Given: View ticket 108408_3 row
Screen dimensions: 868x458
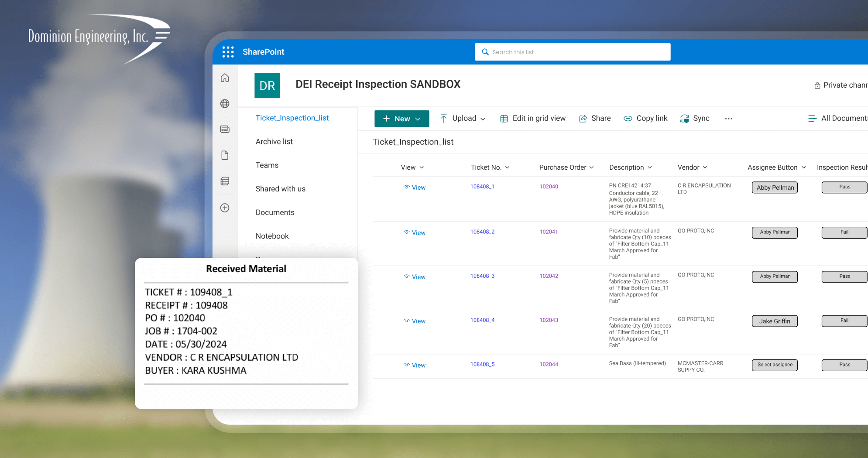Looking at the screenshot, I should coord(414,277).
